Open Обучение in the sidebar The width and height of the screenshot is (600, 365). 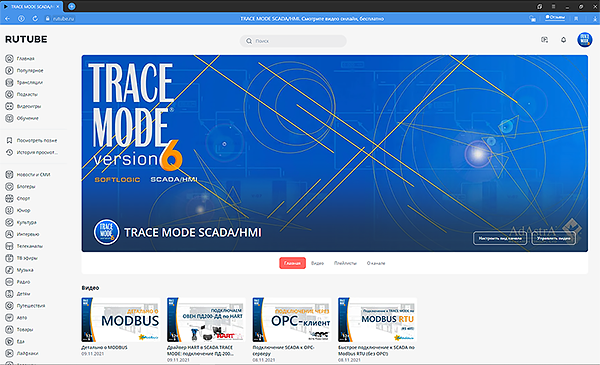(x=22, y=118)
